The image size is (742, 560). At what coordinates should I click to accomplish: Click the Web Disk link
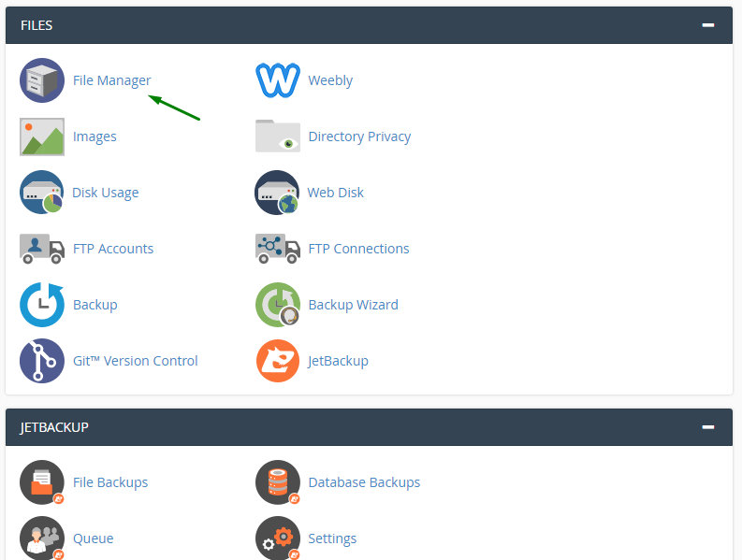(336, 193)
